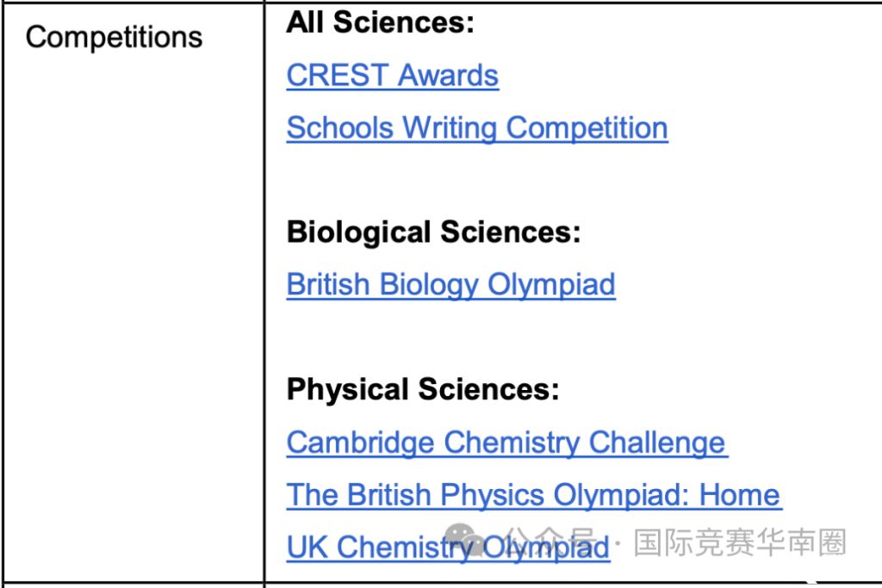Go to the UK Chemistry Olympiad link
Image resolution: width=882 pixels, height=588 pixels.
448,547
